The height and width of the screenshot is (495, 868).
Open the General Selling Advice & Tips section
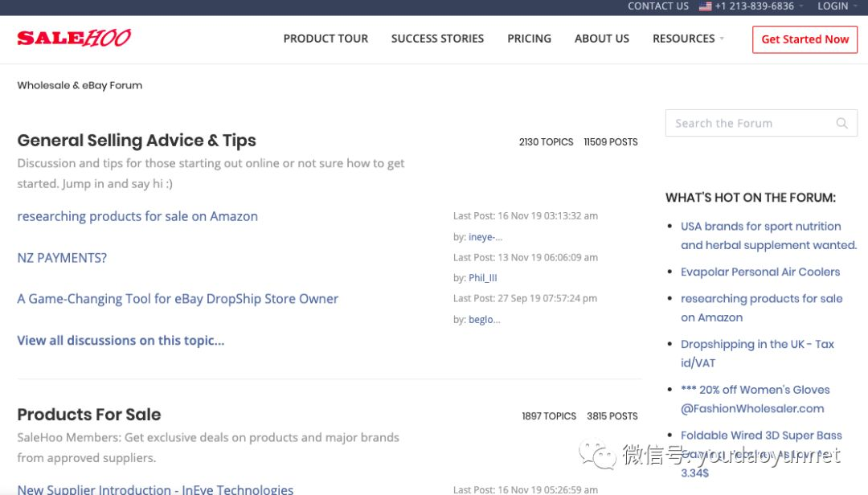137,141
